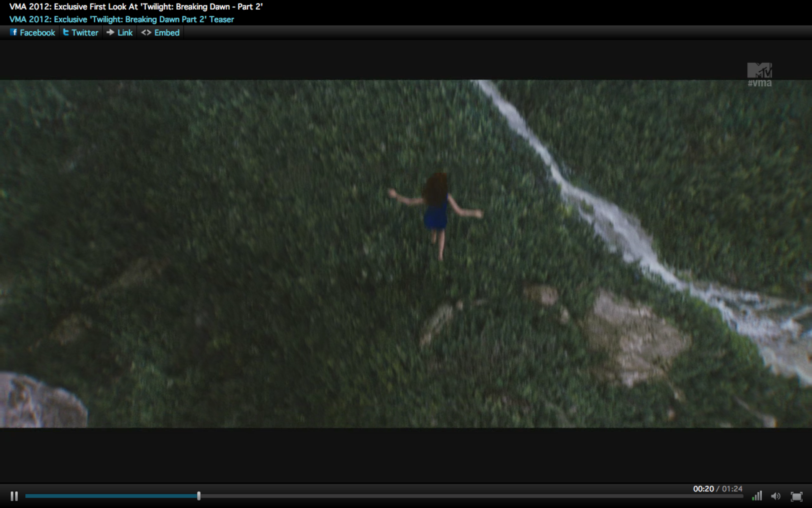Click the Twitter 't' logo icon
The image size is (812, 508).
tap(66, 32)
